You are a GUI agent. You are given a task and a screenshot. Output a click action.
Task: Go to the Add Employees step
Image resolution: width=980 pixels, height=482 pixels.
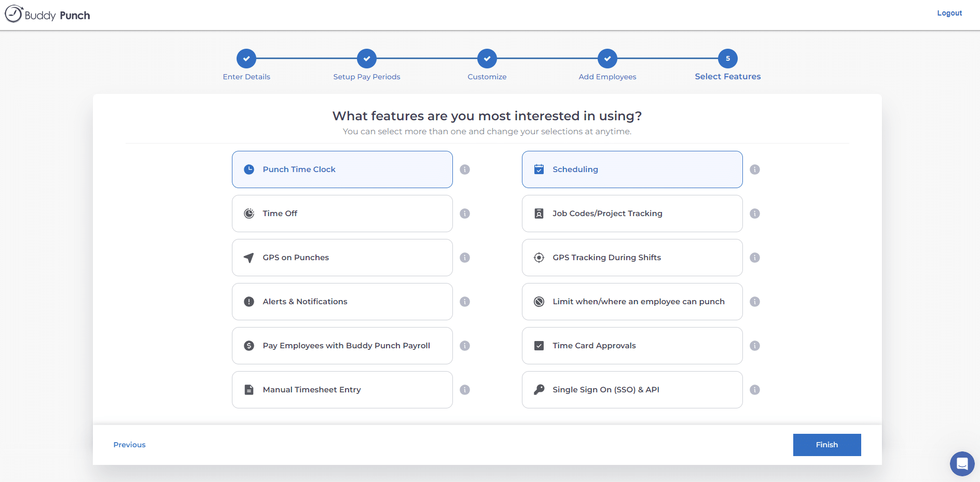[x=608, y=59]
